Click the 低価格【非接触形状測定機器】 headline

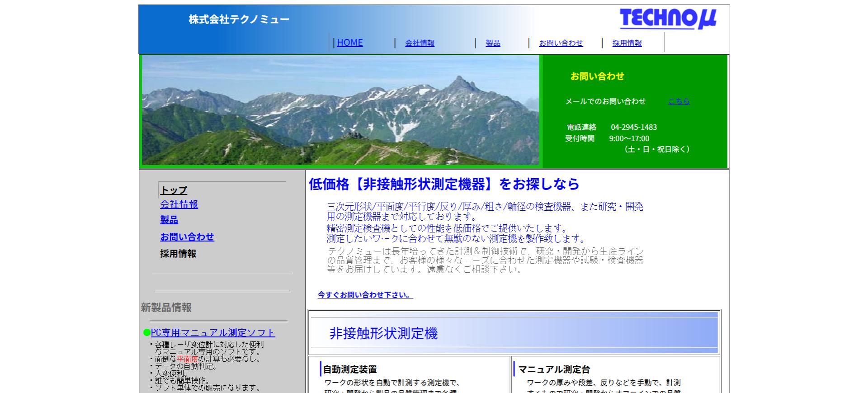444,184
